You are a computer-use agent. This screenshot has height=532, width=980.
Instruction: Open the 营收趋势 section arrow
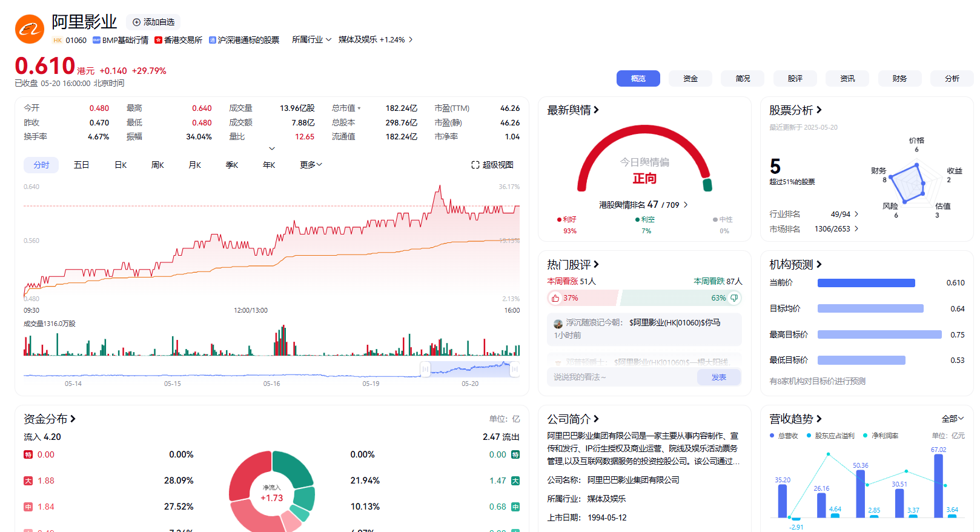pos(819,419)
